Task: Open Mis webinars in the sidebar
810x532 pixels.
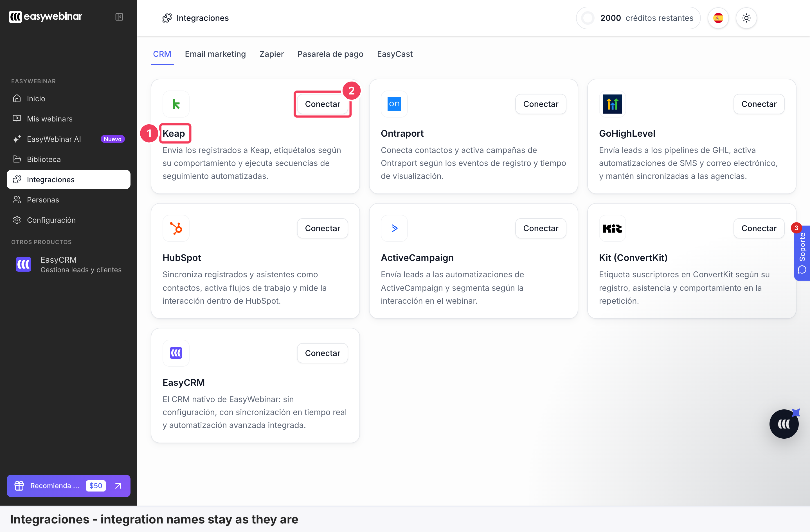Action: (x=68, y=119)
